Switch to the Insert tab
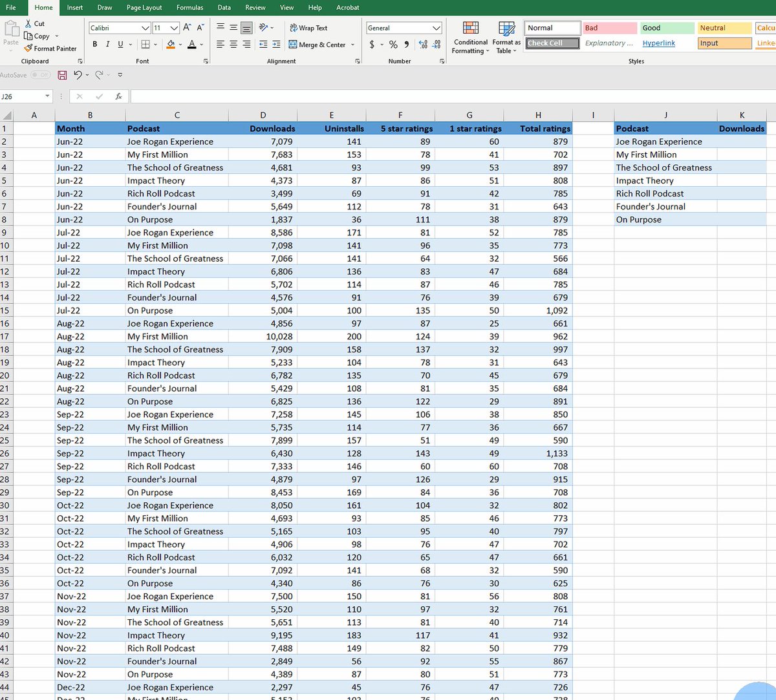This screenshot has height=700, width=776. click(75, 8)
